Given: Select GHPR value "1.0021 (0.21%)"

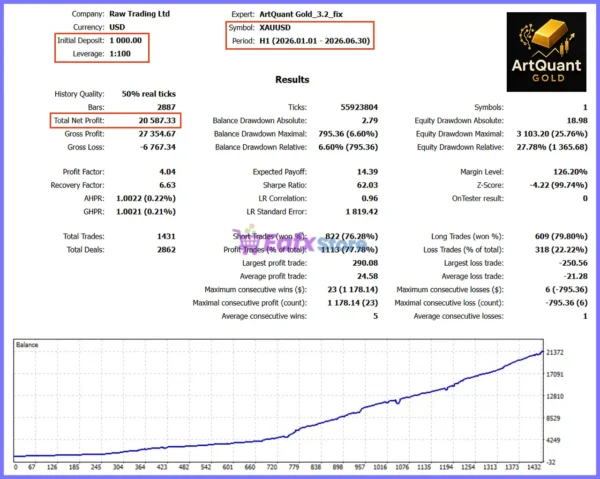Looking at the screenshot, I should point(146,212).
